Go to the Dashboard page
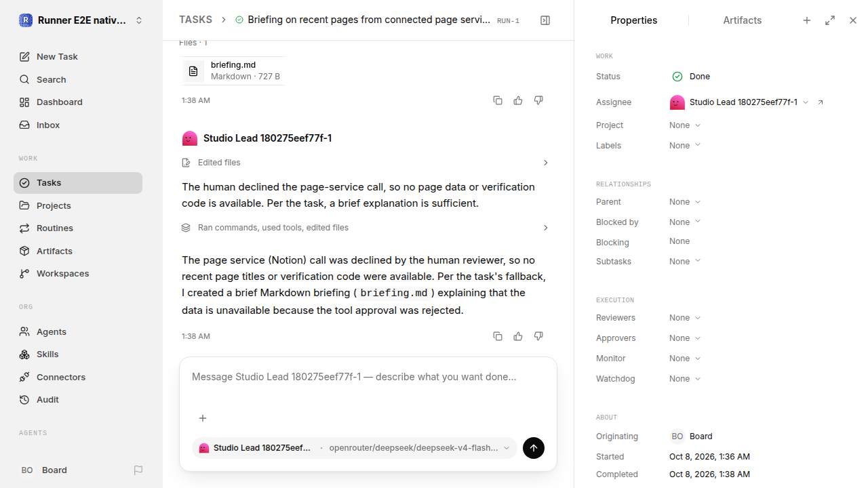Screen dimensions: 868x488 (78, 102)
